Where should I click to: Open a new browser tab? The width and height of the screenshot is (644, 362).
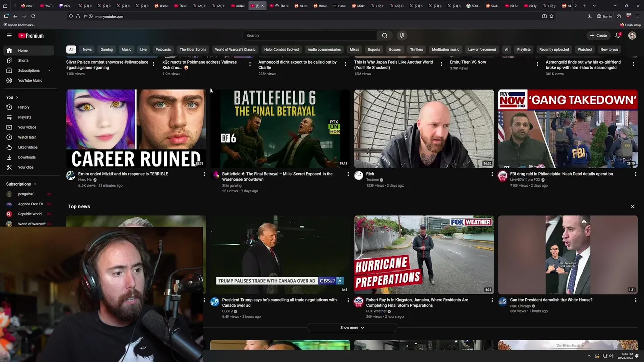click(x=584, y=6)
